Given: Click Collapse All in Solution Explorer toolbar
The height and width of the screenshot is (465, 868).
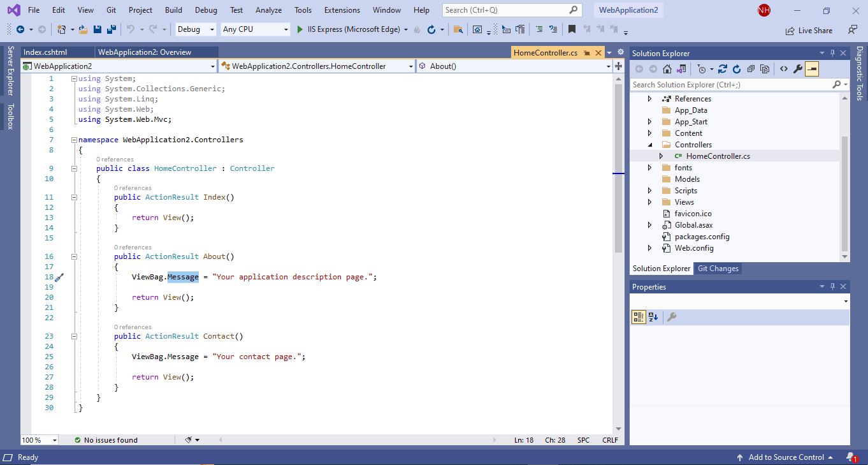Looking at the screenshot, I should click(x=751, y=69).
